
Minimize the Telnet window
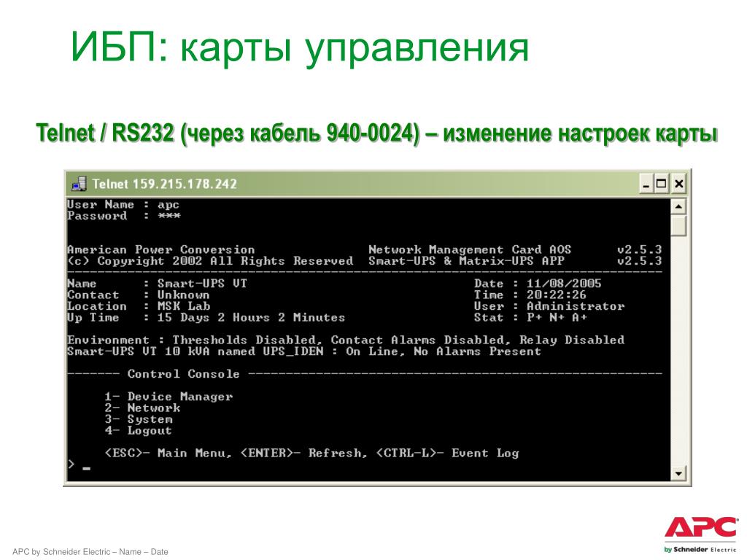(646, 184)
